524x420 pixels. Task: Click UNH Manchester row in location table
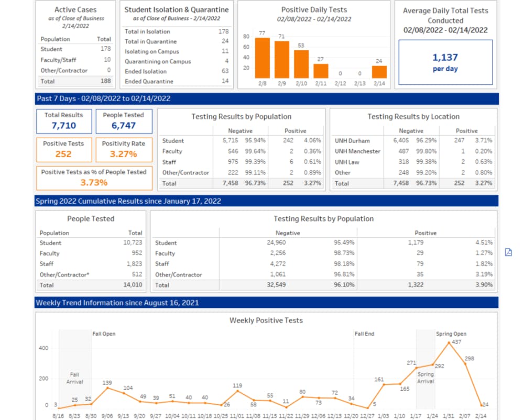(413, 151)
